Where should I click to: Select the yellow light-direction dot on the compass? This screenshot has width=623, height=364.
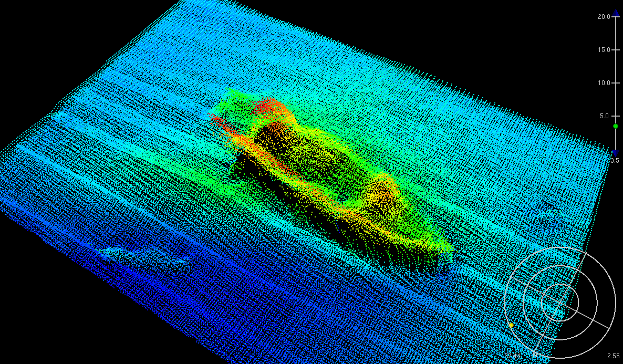click(x=511, y=326)
